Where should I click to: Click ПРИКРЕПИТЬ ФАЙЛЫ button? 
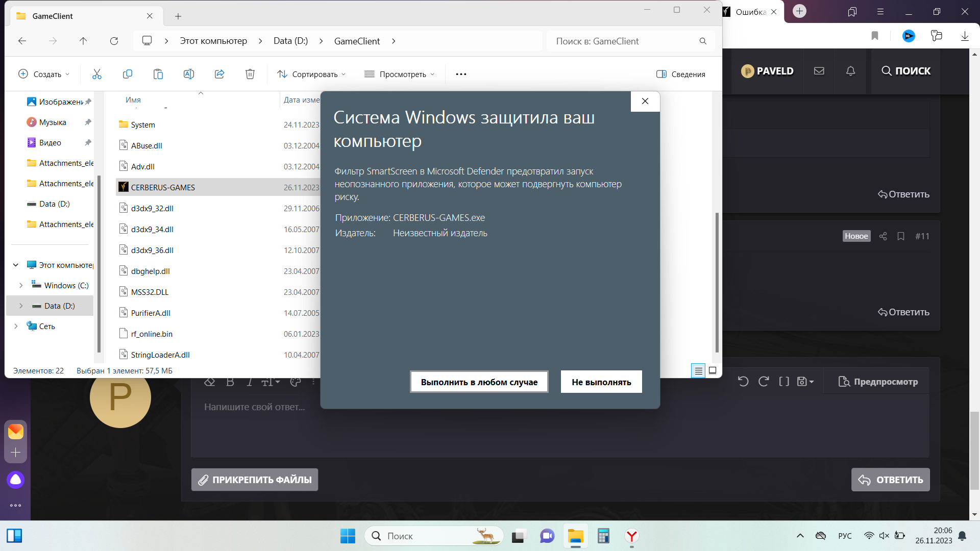coord(255,480)
